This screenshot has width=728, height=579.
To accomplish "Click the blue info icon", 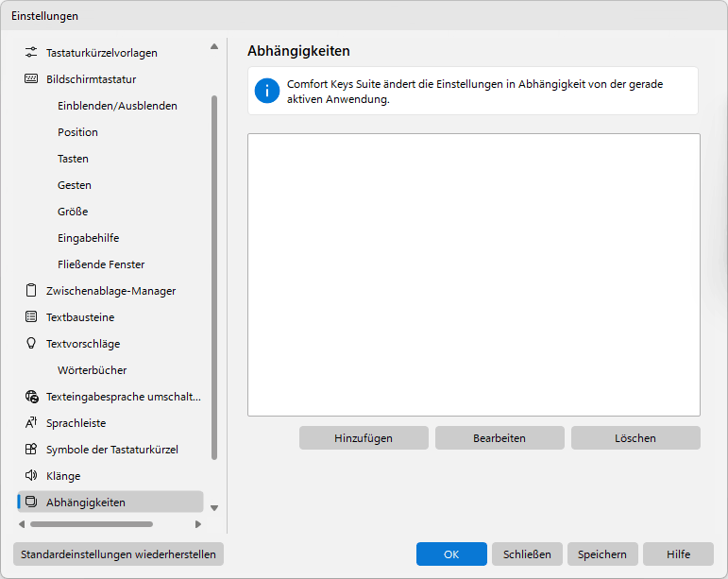I will tap(267, 91).
